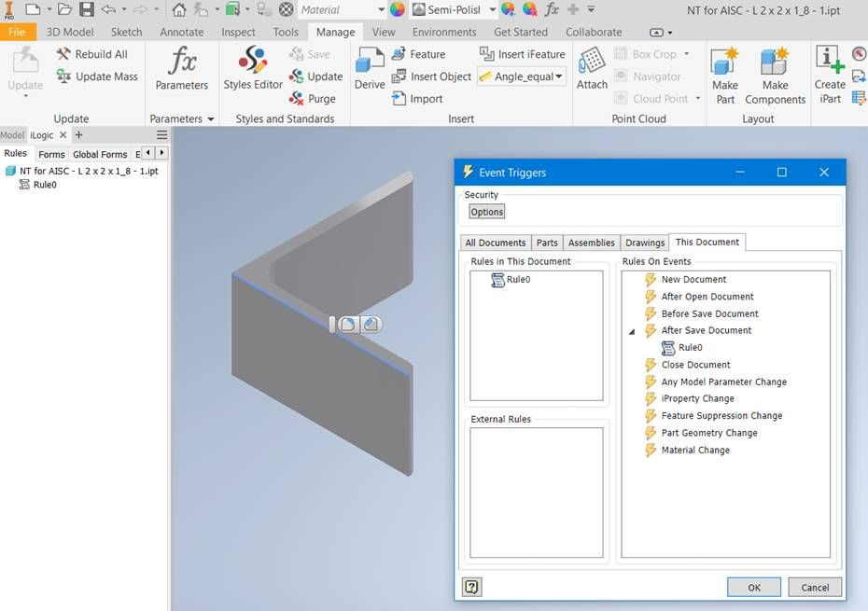Image resolution: width=868 pixels, height=611 pixels.
Task: Switch to the 3D Model ribbon tab
Action: pos(70,32)
